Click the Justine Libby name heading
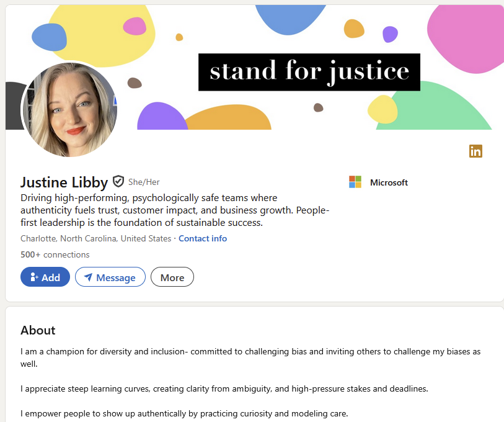The height and width of the screenshot is (422, 504). [x=64, y=182]
